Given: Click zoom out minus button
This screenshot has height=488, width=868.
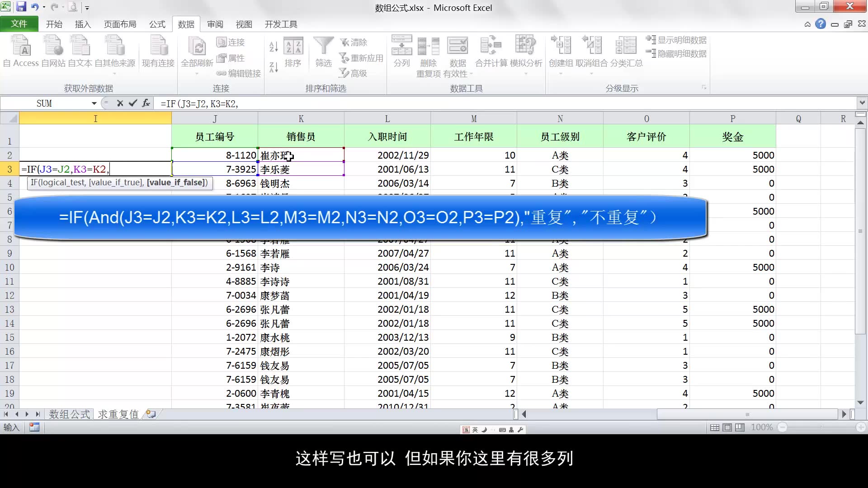Looking at the screenshot, I should (783, 427).
